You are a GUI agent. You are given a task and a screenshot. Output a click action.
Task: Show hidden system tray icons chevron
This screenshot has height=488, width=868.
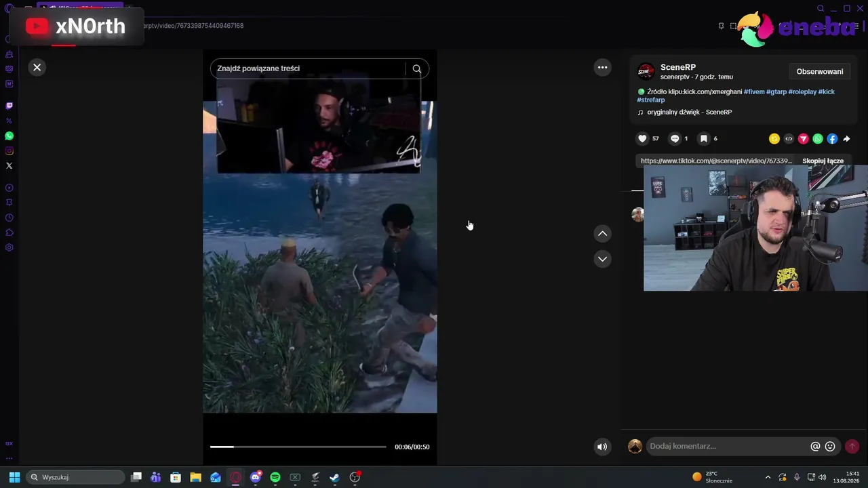[768, 477]
